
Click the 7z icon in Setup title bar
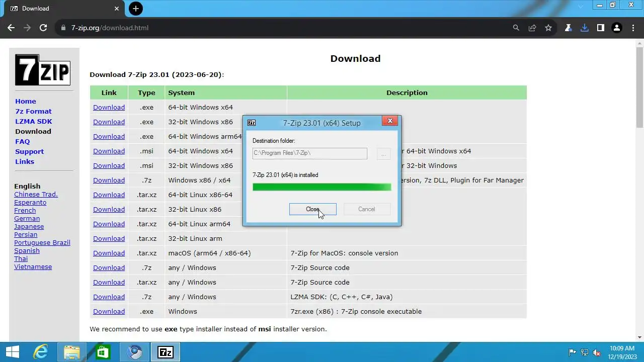coord(252,123)
